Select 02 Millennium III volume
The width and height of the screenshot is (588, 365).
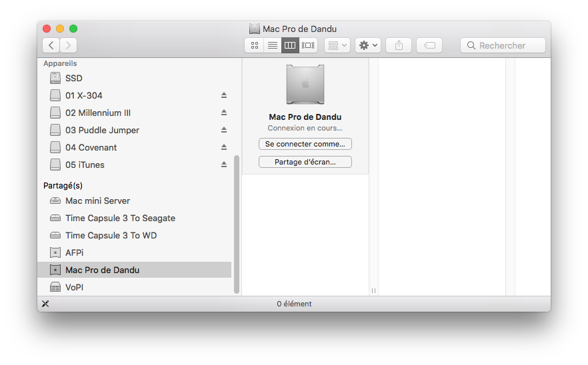click(x=134, y=113)
